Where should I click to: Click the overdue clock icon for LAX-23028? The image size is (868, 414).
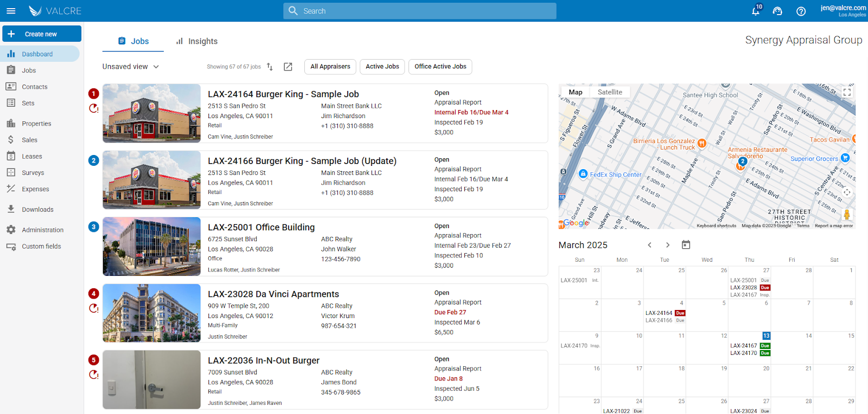click(94, 308)
